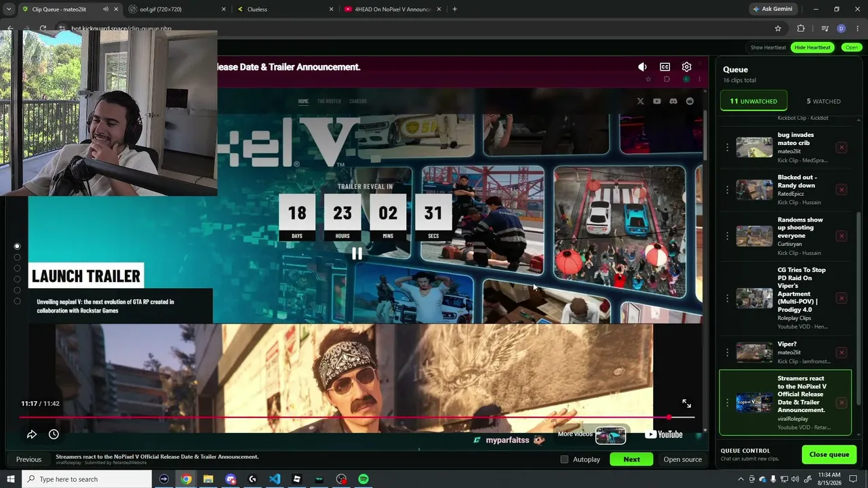Open the Chrome extensions puzzle icon
The height and width of the screenshot is (488, 868).
801,28
